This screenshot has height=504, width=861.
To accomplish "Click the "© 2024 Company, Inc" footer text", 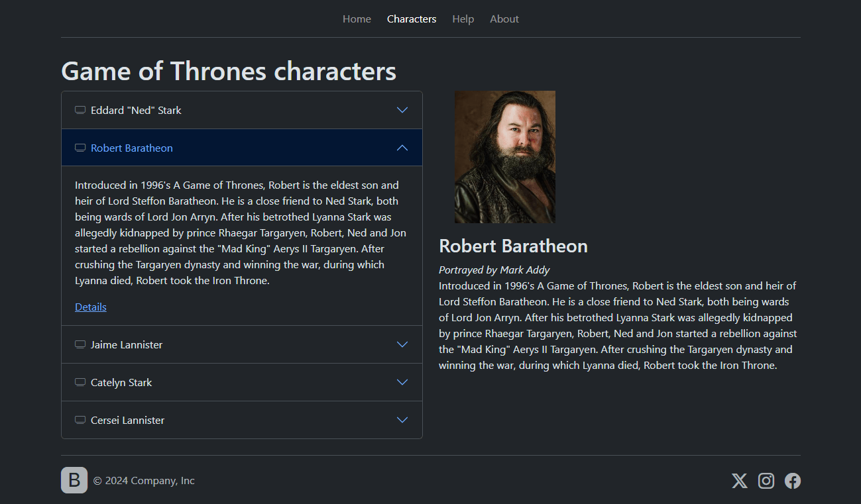I will point(144,480).
